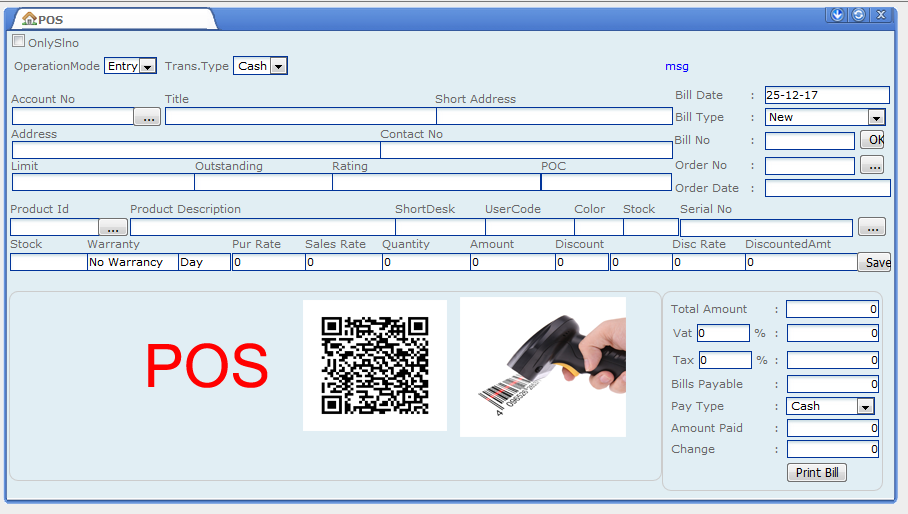
Task: Click the Vat percent input field
Action: click(723, 333)
